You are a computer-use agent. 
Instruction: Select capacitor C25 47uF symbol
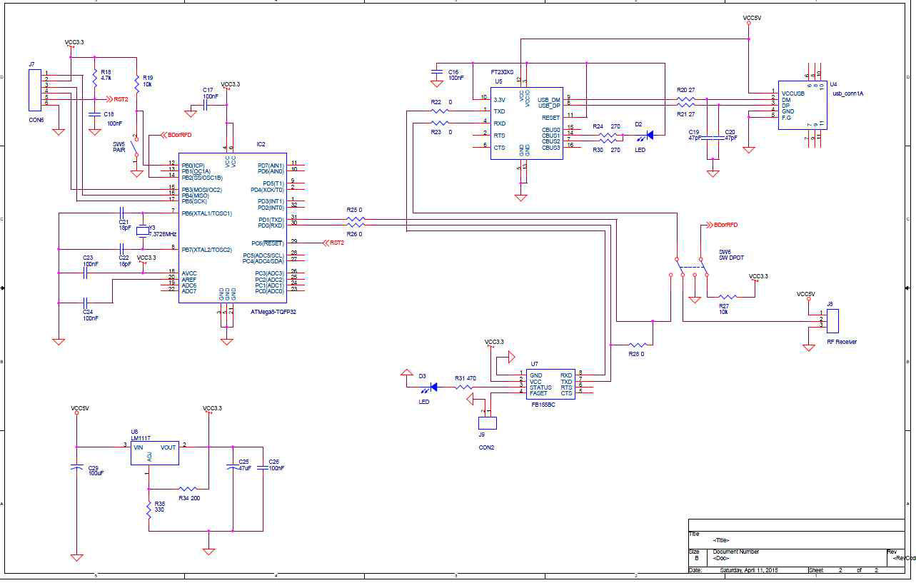(232, 467)
